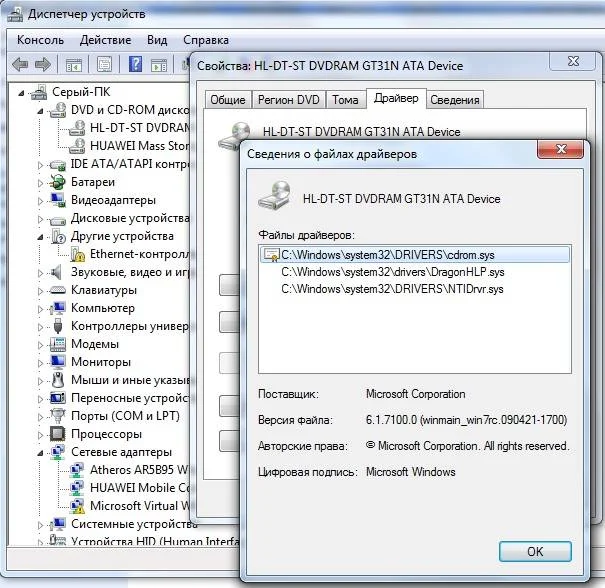Click the Порты (COM и LPT) port icon
The image size is (605, 588).
point(58,416)
